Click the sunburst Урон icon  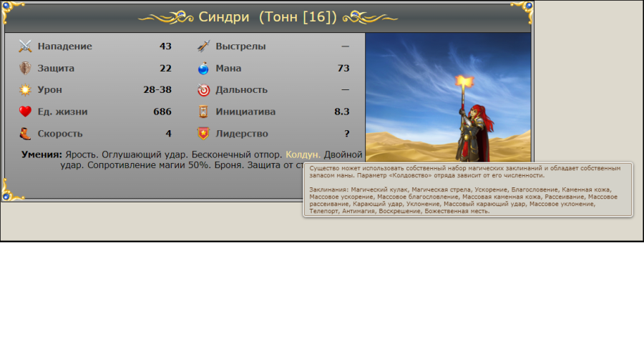pos(25,90)
